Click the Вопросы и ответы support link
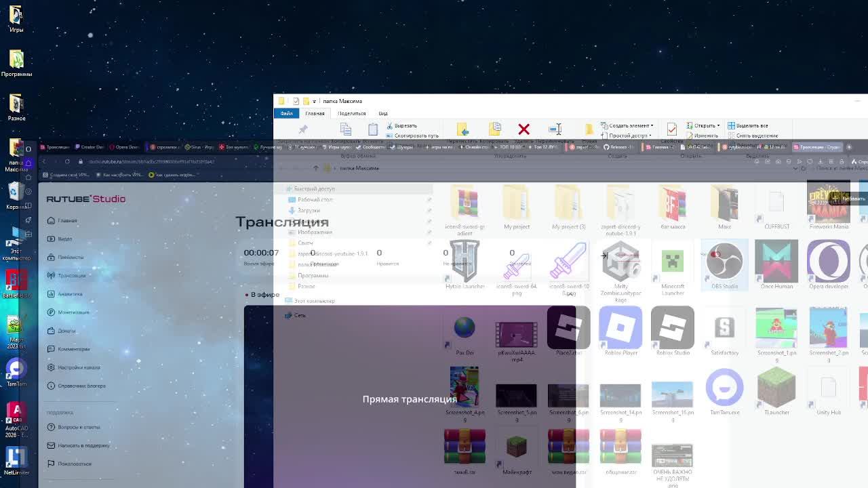868x488 pixels. click(74, 427)
